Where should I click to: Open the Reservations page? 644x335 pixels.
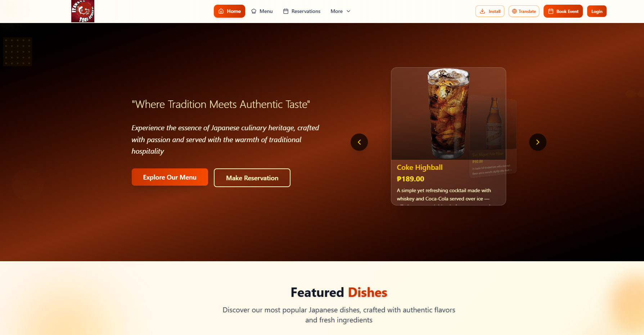(302, 11)
